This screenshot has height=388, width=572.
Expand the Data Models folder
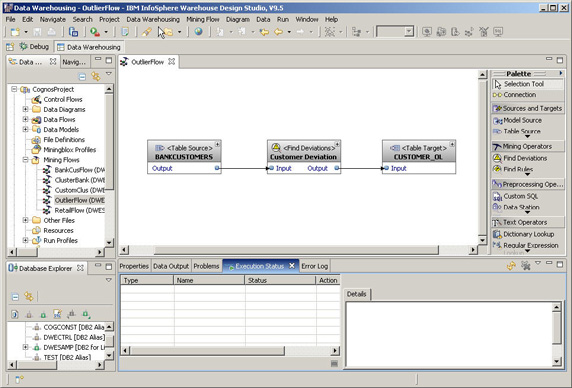pyautogui.click(x=25, y=129)
